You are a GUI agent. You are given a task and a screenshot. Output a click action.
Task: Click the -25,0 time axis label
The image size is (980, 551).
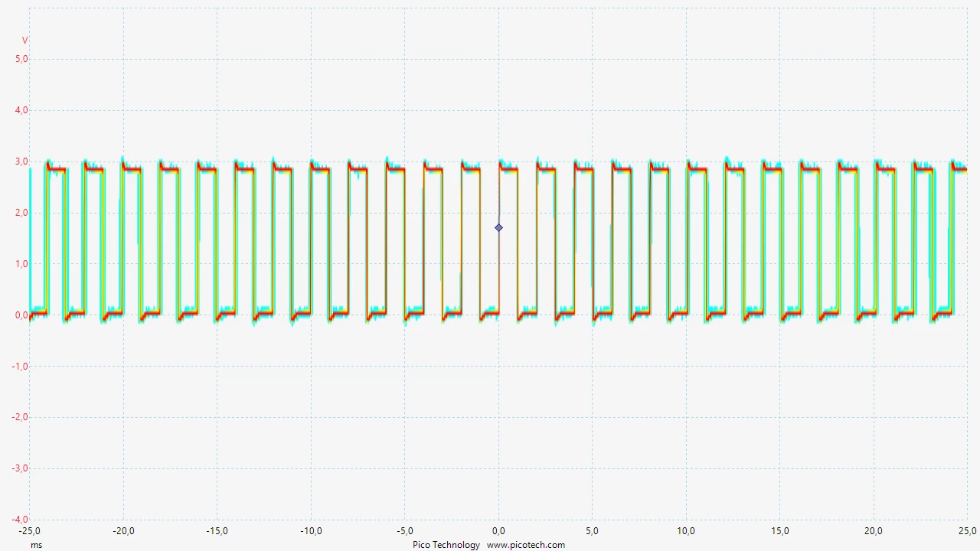pyautogui.click(x=29, y=531)
